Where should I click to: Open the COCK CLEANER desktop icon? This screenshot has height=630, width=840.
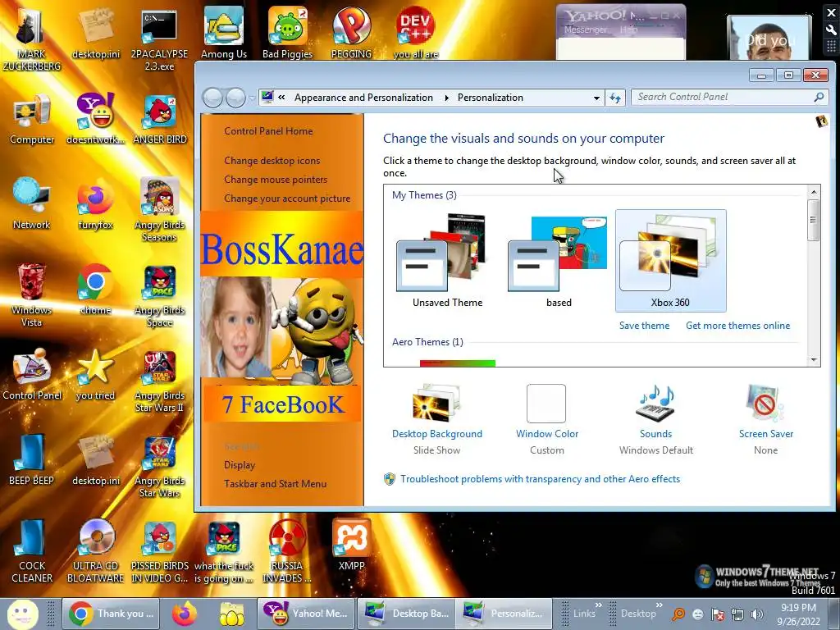[x=32, y=550]
